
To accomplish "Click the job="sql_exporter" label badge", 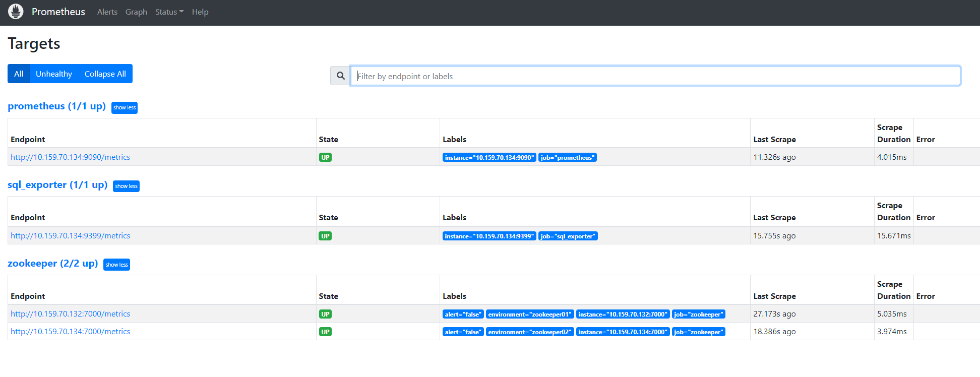I will pyautogui.click(x=568, y=236).
